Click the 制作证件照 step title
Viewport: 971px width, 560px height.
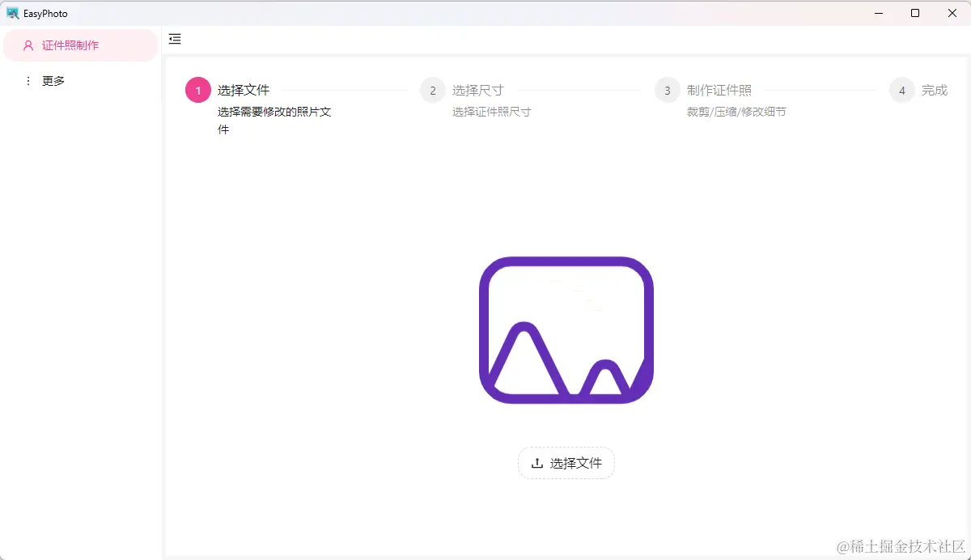tap(719, 90)
